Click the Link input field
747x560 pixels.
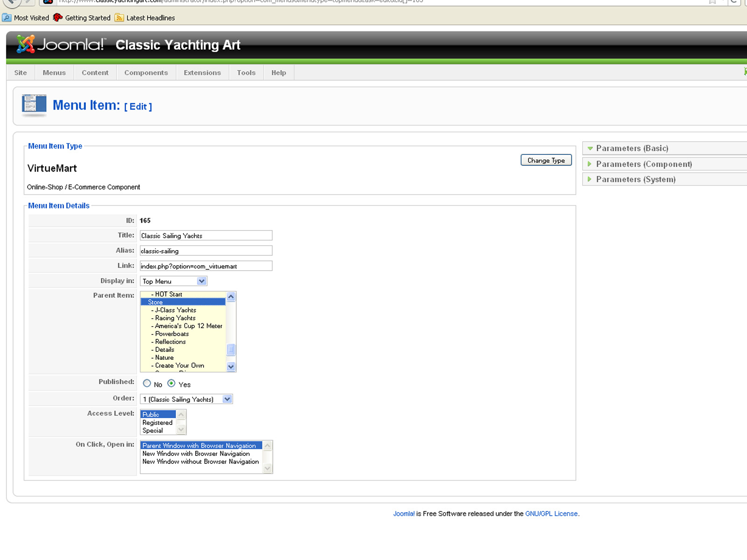206,266
